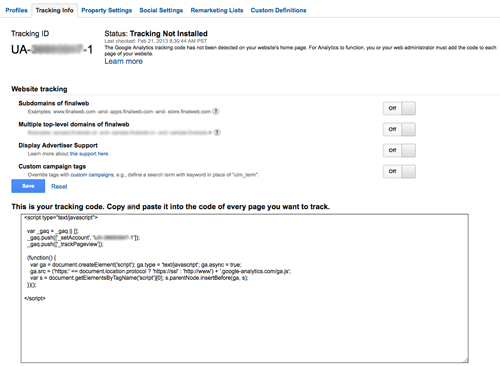Open the 'this support here' link
The image size is (500, 366).
[89, 154]
